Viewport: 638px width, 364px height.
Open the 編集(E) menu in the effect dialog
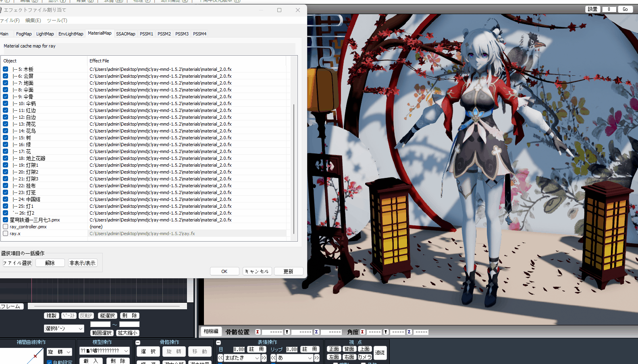point(33,21)
